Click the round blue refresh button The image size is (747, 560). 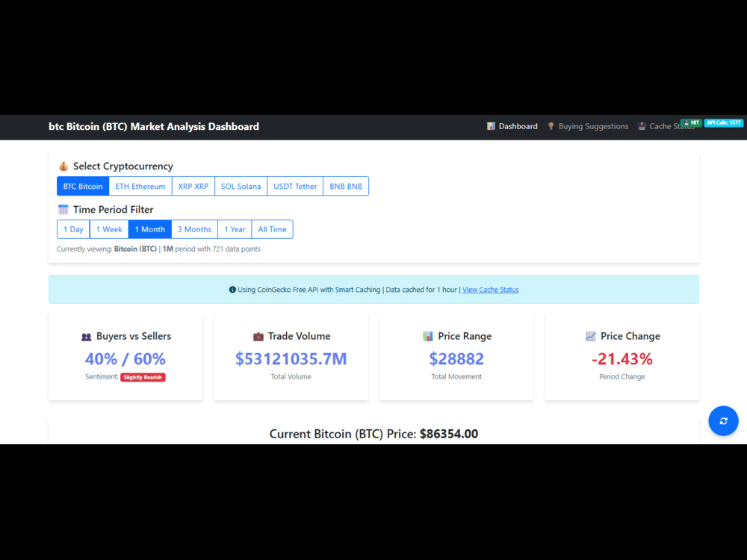[722, 420]
